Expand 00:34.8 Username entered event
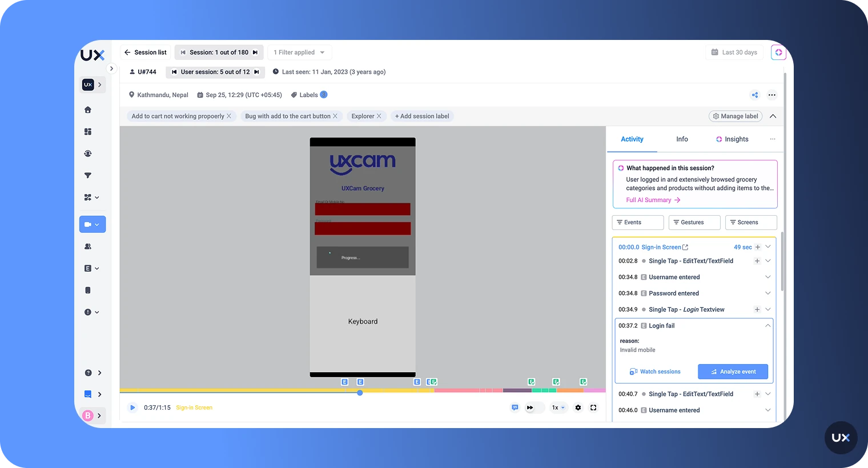The height and width of the screenshot is (468, 868). [768, 277]
